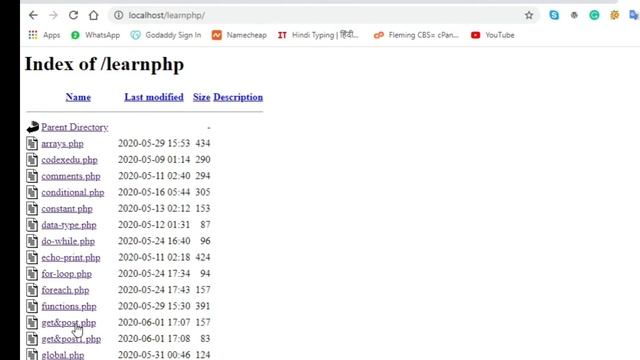Image resolution: width=640 pixels, height=360 pixels.
Task: Click the file icon beside get&post.php
Action: pyautogui.click(x=32, y=322)
